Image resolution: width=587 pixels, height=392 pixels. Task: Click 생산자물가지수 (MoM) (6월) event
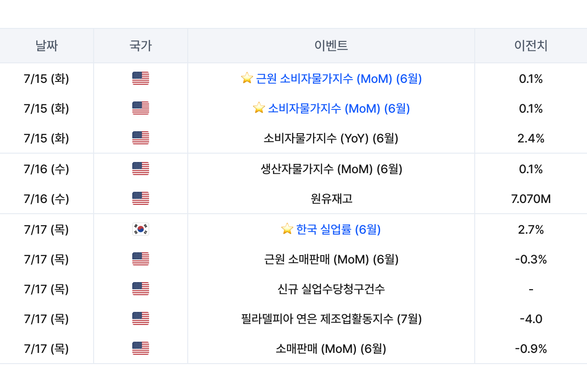pyautogui.click(x=331, y=169)
